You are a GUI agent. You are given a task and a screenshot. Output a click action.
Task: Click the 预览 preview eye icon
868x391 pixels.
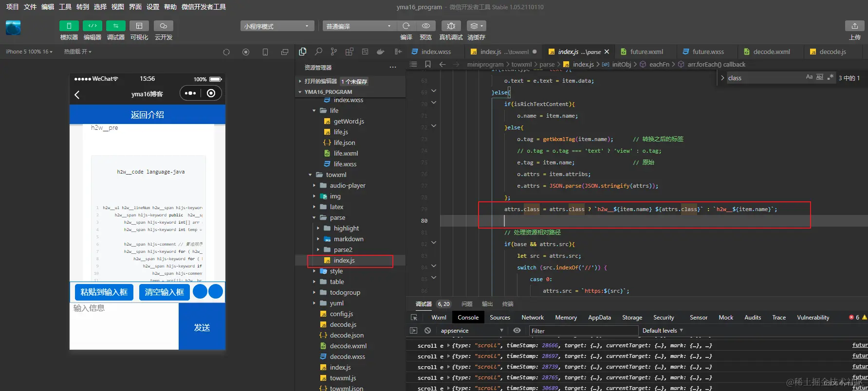(426, 26)
